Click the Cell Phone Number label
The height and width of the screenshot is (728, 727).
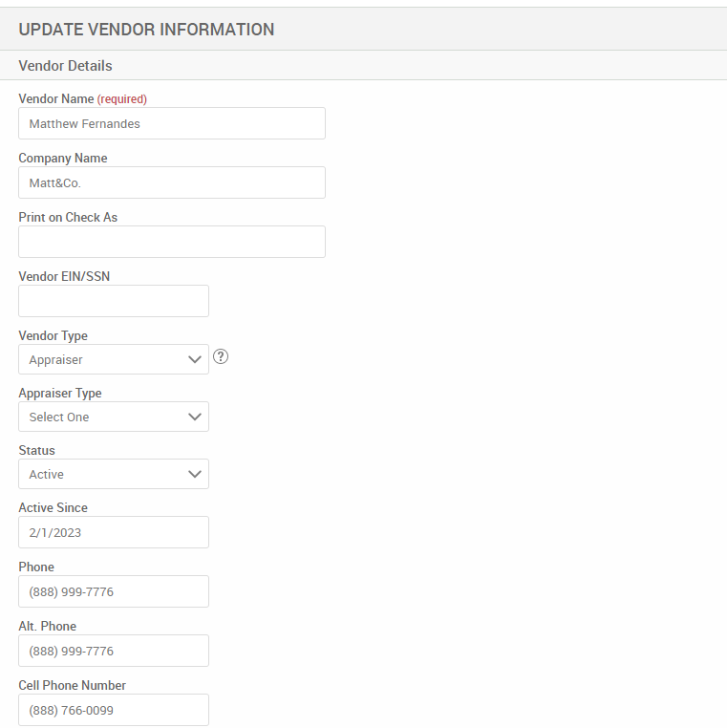[72, 685]
